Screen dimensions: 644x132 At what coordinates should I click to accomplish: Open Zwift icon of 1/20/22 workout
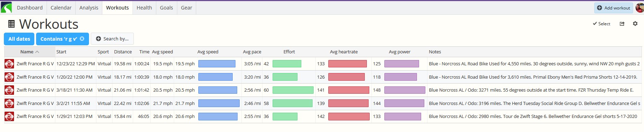click(x=9, y=77)
